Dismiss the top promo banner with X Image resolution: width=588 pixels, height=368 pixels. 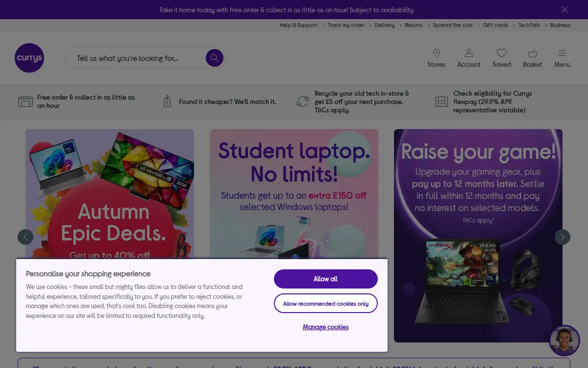pyautogui.click(x=564, y=10)
